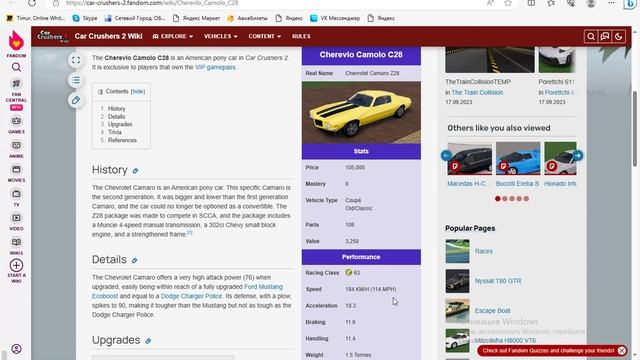Jump to Upgrades in Contents
Image resolution: width=640 pixels, height=360 pixels.
point(120,124)
